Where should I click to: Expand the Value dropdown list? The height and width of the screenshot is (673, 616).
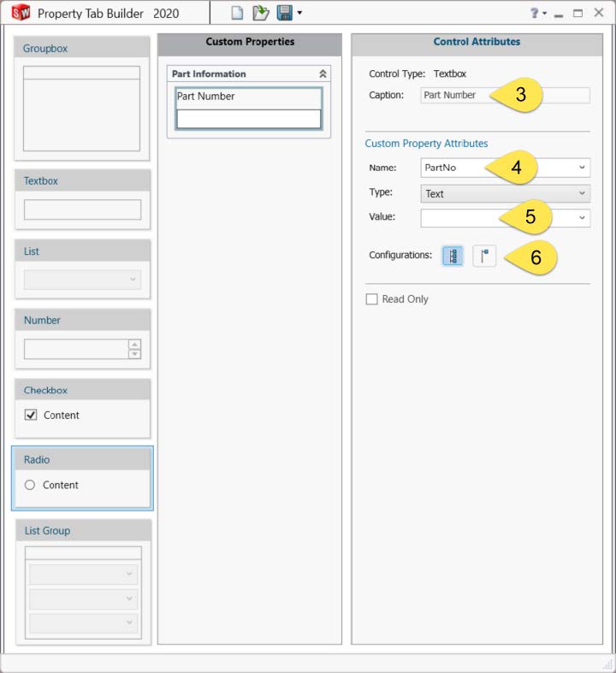coord(583,218)
